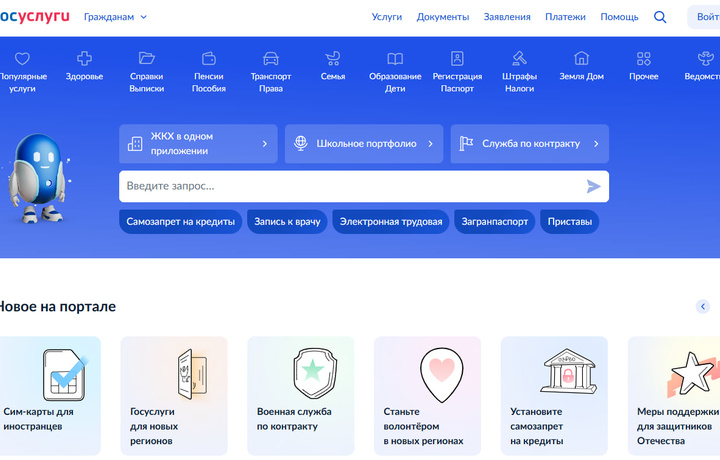This screenshot has height=460, width=720.
Task: Open the Услуги menu item
Action: coord(387,17)
